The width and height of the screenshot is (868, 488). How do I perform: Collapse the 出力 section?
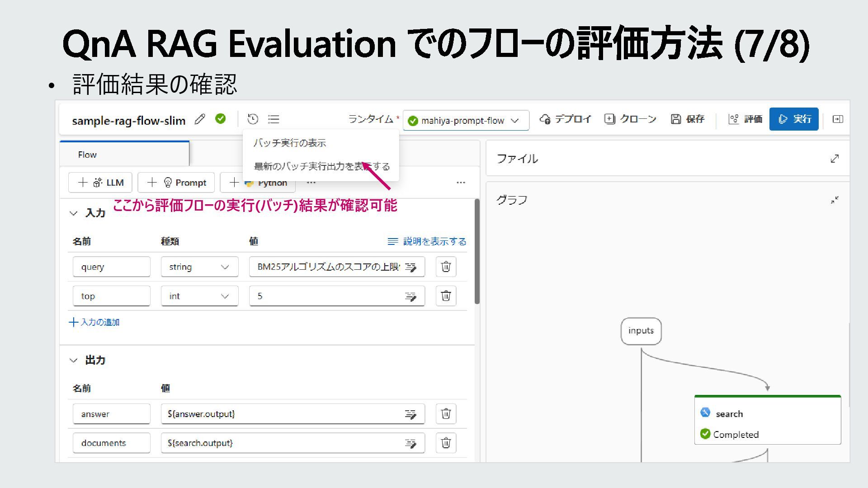coord(74,361)
